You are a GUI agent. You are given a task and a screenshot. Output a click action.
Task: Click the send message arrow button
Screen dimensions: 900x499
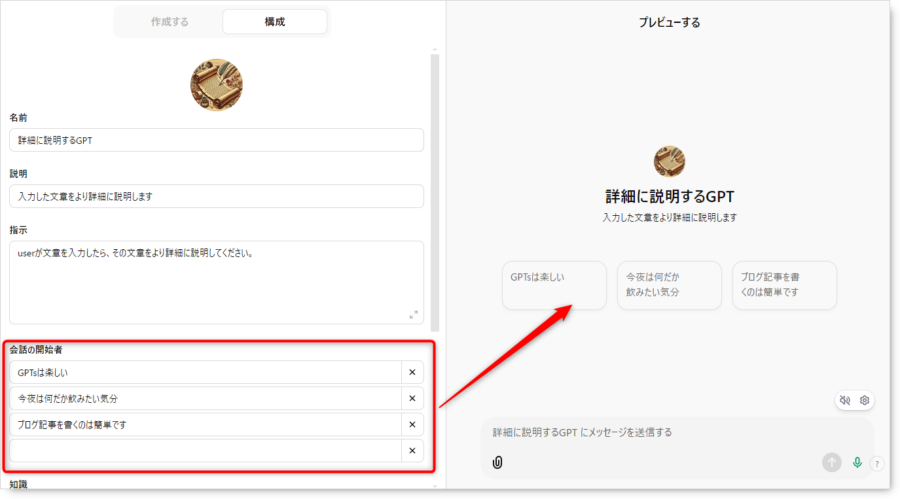coord(832,462)
